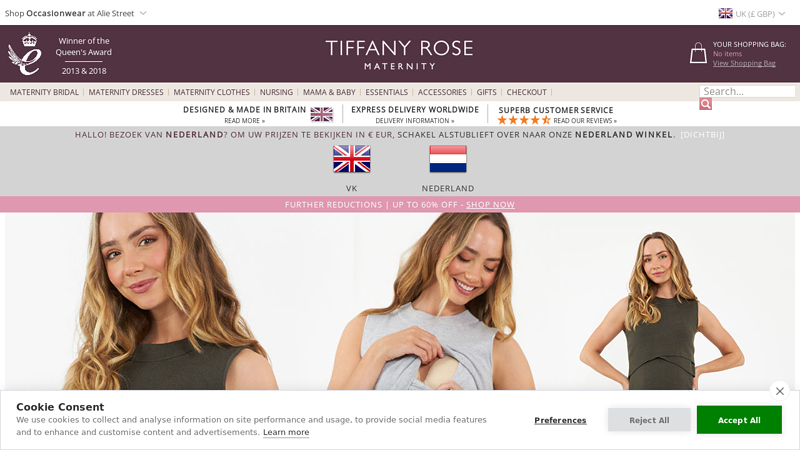Focus the Search input field
800x450 pixels.
747,91
